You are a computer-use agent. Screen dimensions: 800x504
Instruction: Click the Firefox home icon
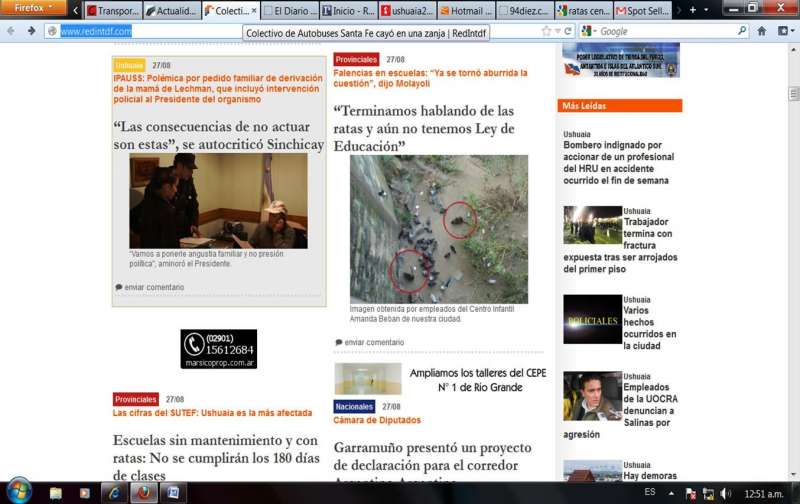click(x=764, y=31)
